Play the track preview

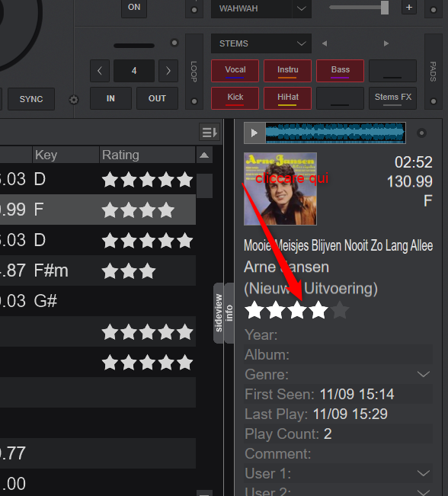(x=254, y=133)
